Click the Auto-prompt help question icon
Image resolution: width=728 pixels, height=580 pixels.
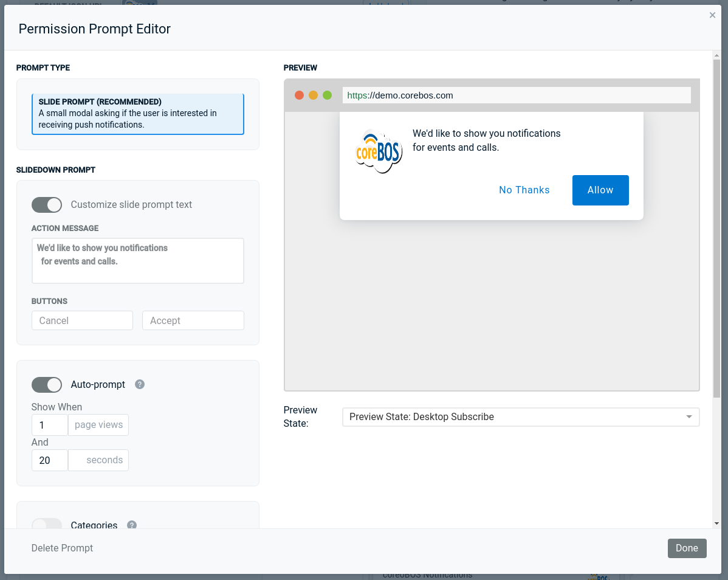(140, 384)
